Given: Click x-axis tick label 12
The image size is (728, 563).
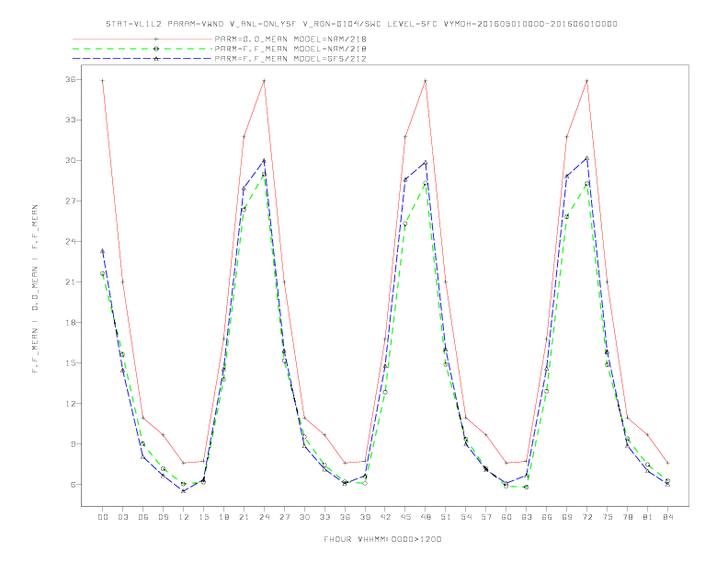Looking at the screenshot, I should point(184,517).
